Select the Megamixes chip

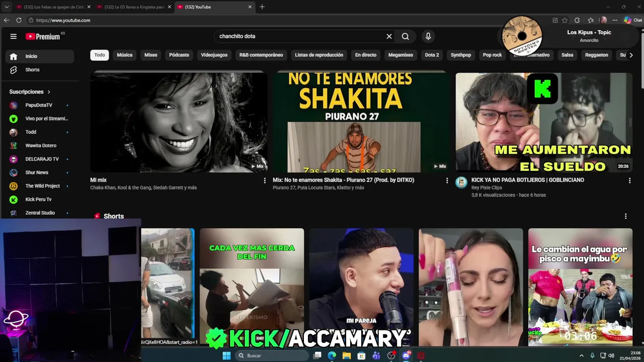[400, 55]
